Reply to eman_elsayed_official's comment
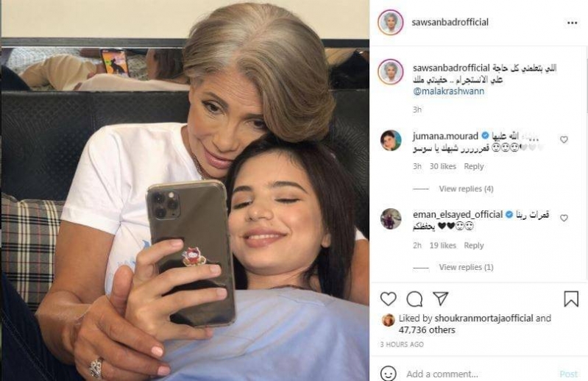This screenshot has width=588, height=381. coord(474,246)
